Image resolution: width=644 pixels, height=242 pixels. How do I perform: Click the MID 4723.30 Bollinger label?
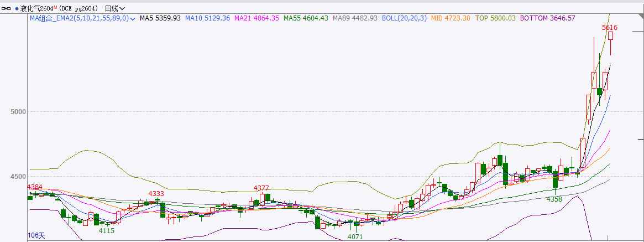[451, 18]
